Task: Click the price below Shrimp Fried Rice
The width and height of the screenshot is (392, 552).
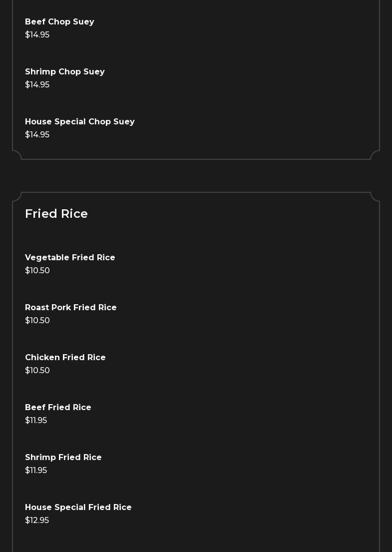Action: tap(36, 471)
